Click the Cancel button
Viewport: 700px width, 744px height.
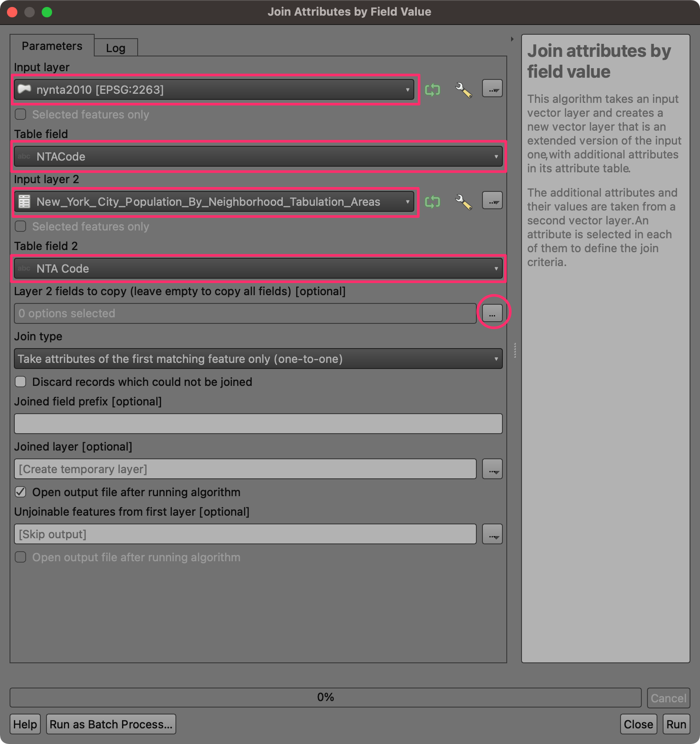(x=668, y=698)
